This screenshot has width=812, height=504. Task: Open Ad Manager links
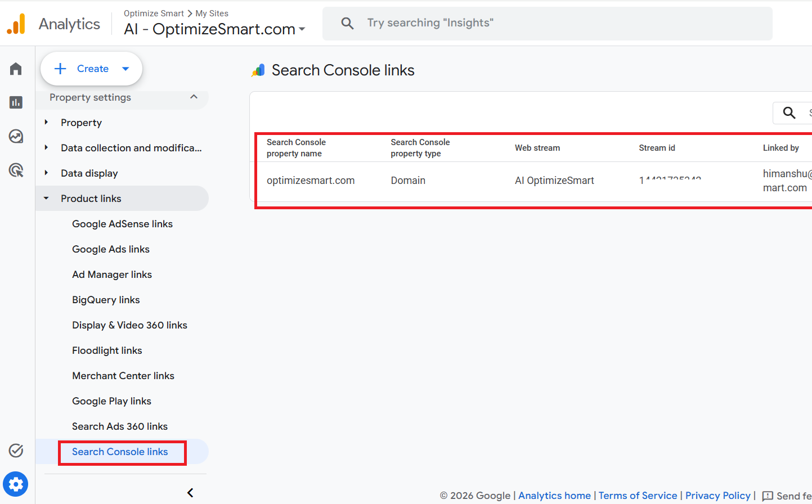tap(112, 274)
